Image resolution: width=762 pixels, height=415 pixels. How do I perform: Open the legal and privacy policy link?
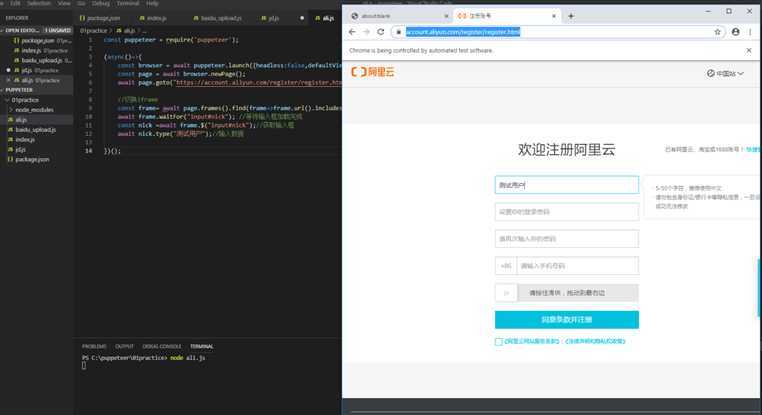(595, 341)
